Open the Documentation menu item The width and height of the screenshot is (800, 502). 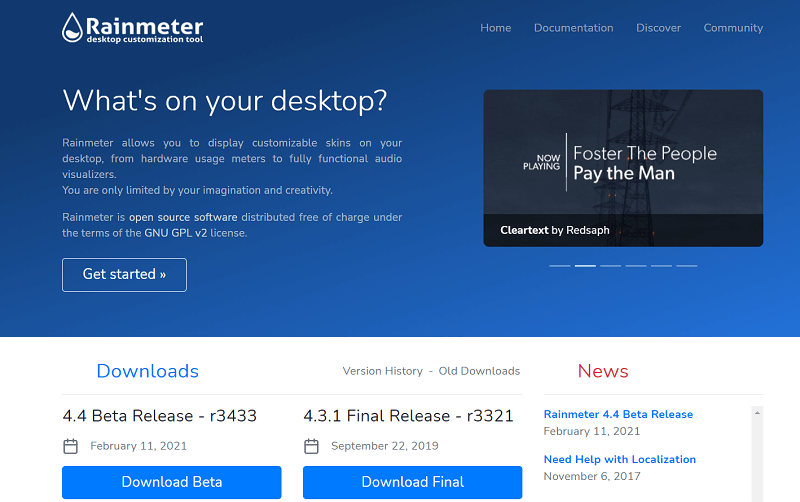click(573, 28)
